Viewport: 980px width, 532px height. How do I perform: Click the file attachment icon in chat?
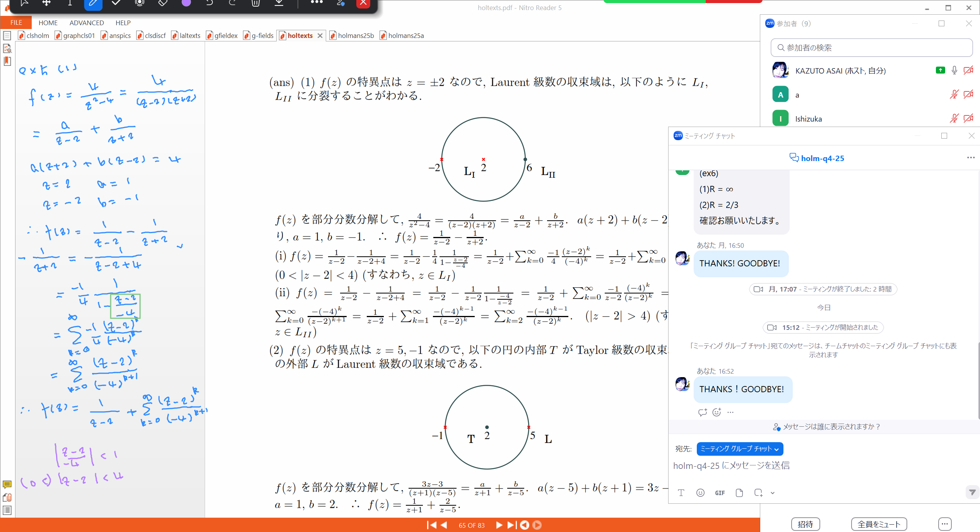click(x=739, y=493)
